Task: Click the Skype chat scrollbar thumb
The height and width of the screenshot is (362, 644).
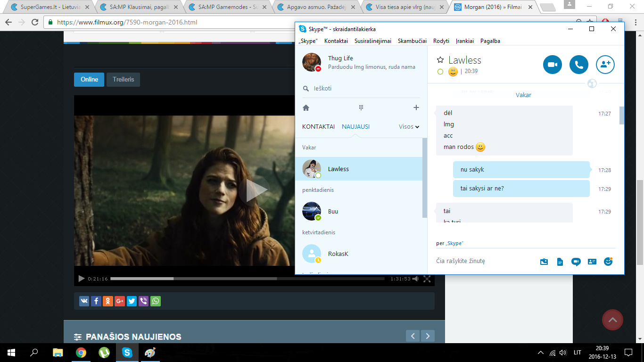Action: 622,115
